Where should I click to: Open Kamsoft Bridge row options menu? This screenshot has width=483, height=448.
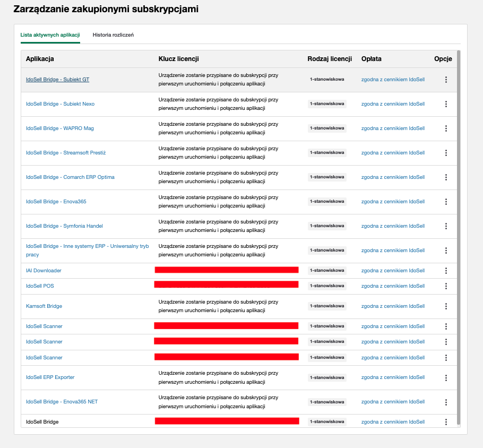click(x=446, y=306)
